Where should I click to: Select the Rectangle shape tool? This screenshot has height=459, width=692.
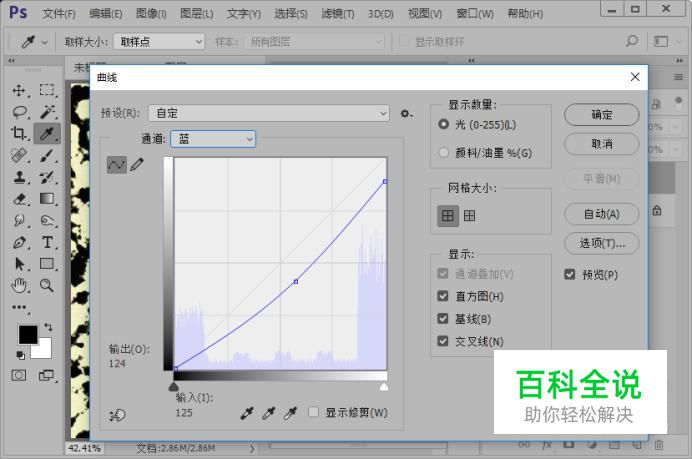tap(47, 263)
